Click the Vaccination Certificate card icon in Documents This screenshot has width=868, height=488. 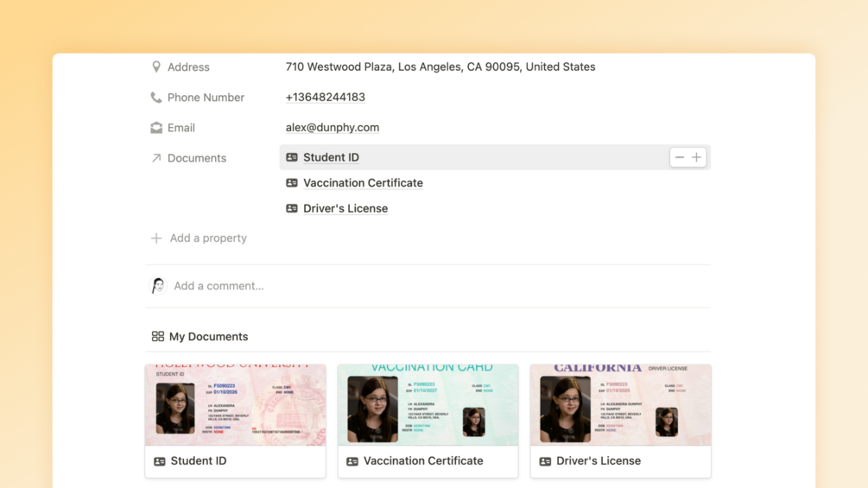tap(292, 182)
